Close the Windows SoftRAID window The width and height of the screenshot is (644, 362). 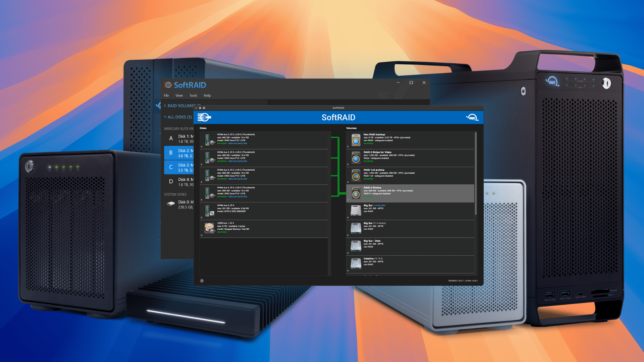coord(424,82)
